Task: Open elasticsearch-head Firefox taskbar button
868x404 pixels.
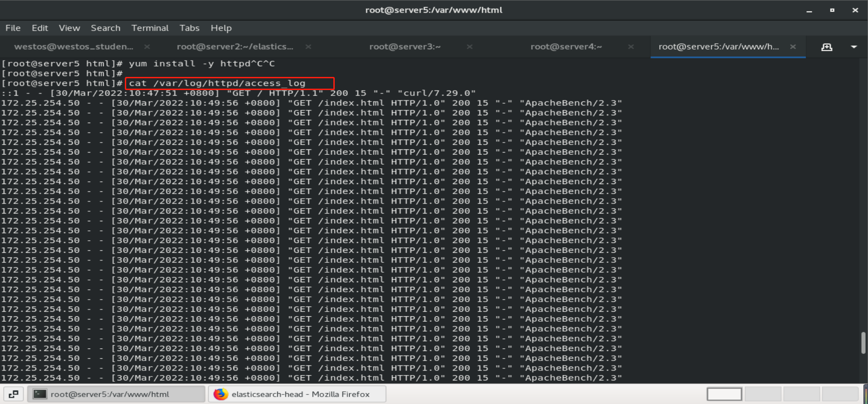Action: (297, 394)
